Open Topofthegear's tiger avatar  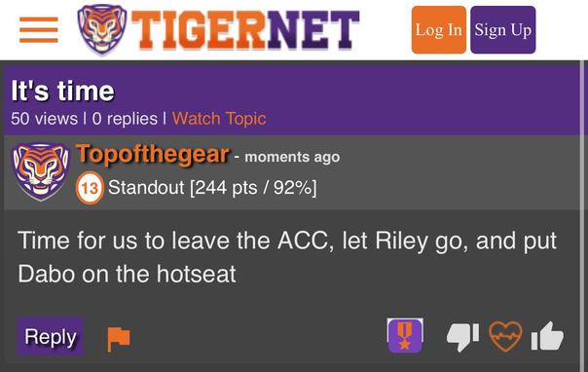click(41, 171)
